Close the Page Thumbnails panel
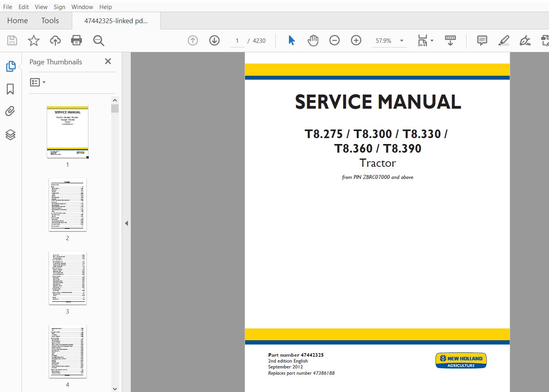 (108, 61)
